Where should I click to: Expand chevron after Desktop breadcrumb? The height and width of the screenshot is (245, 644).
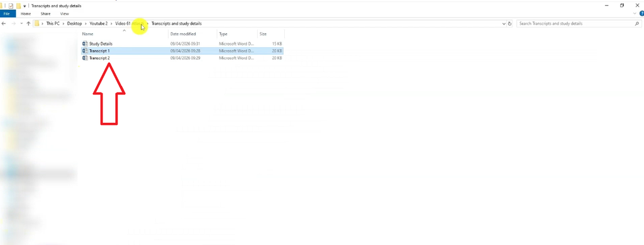86,24
